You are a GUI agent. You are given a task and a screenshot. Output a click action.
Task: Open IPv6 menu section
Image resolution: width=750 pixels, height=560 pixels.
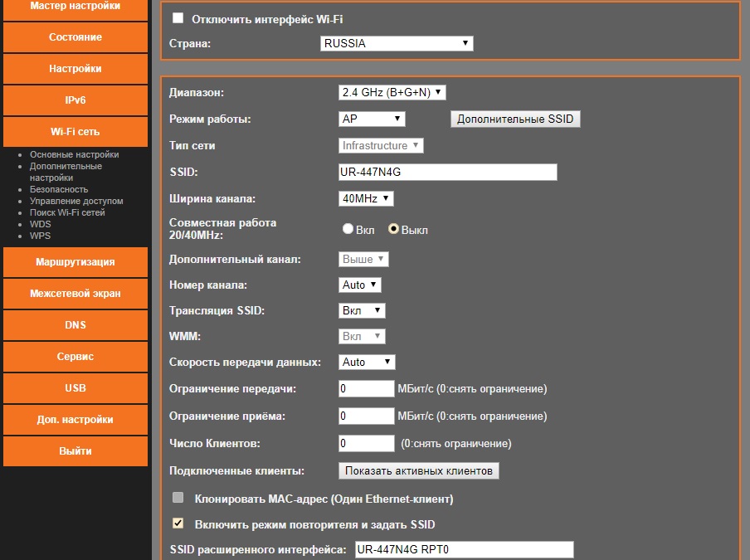[75, 100]
